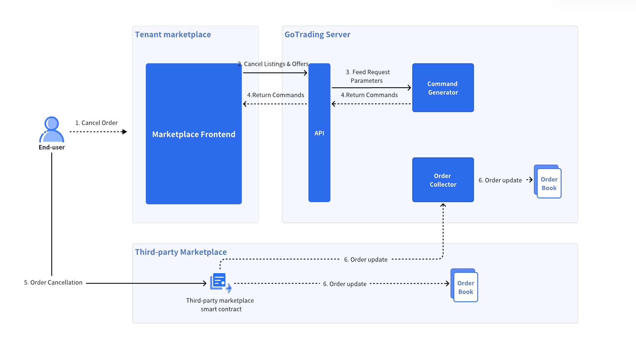
Task: Click the '2. Cancel Listings & Offers' label
Action: 273,64
